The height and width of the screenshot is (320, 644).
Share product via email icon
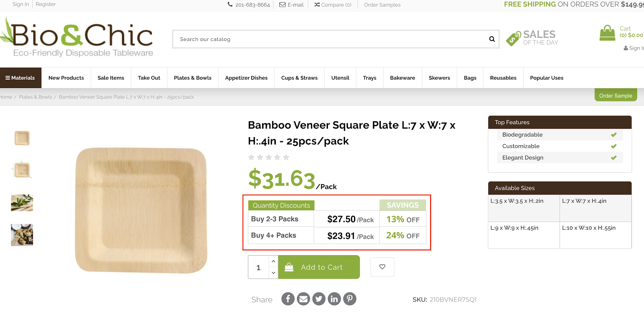click(x=303, y=299)
